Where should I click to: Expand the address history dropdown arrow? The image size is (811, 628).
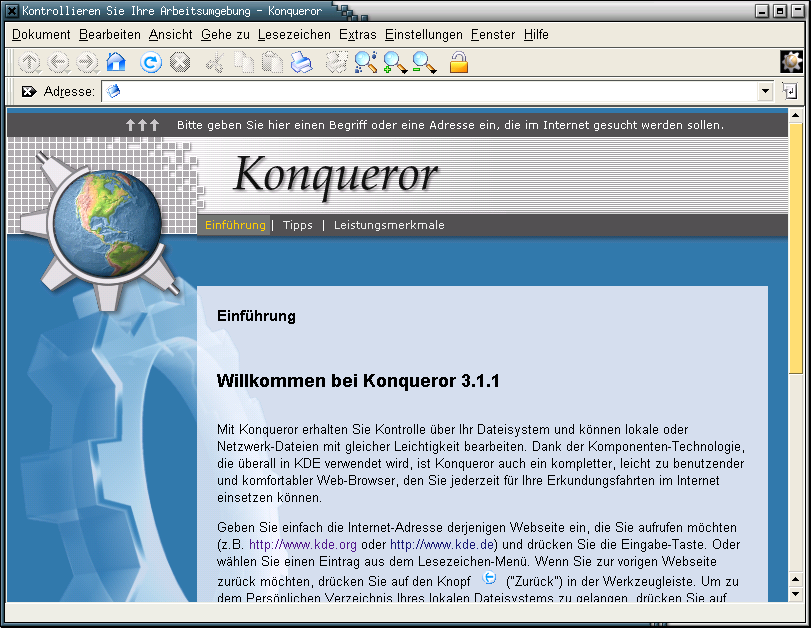coord(766,91)
